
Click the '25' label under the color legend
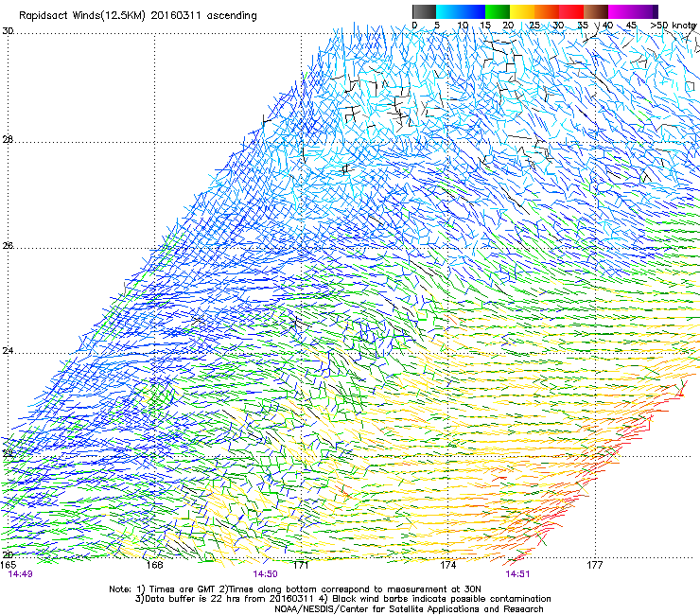coord(534,26)
